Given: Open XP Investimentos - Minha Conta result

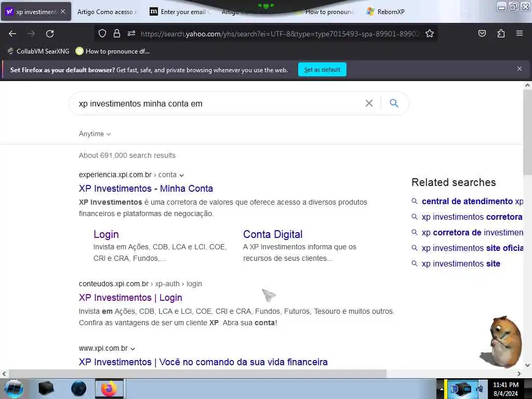Looking at the screenshot, I should coord(146,189).
